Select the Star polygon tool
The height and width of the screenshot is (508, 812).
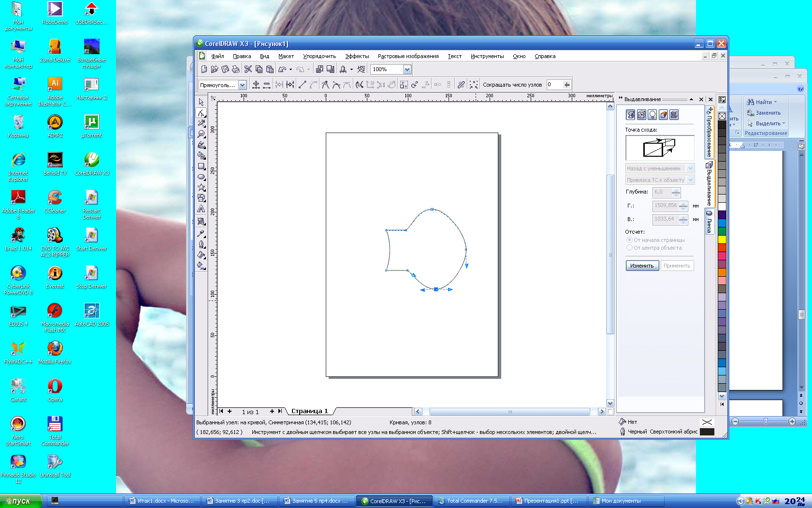tap(202, 187)
